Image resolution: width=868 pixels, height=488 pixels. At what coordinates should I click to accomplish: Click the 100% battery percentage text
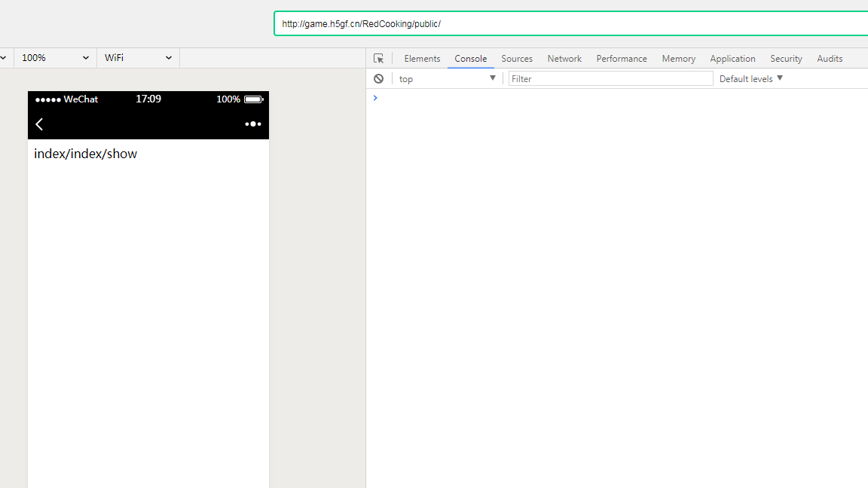tap(228, 99)
